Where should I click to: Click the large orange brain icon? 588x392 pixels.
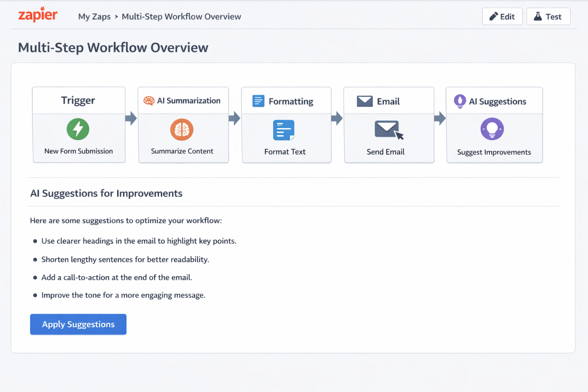tap(182, 130)
